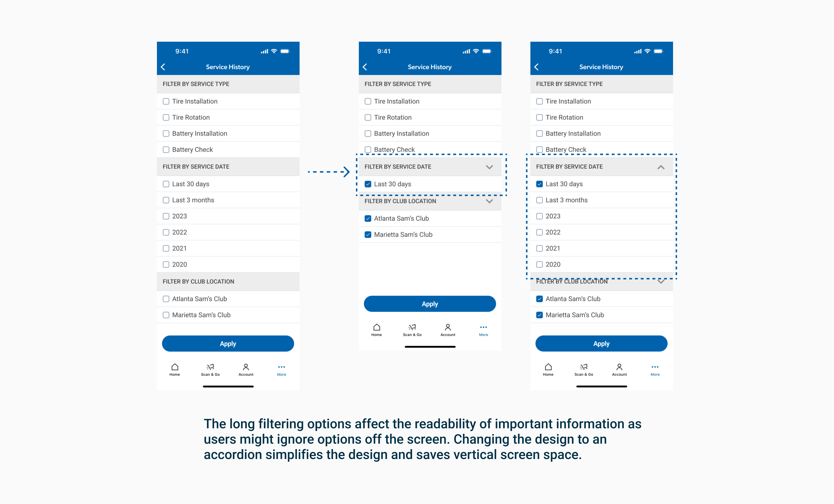This screenshot has width=834, height=504.
Task: Tap cellular signal icon on middle phone
Action: (x=466, y=51)
